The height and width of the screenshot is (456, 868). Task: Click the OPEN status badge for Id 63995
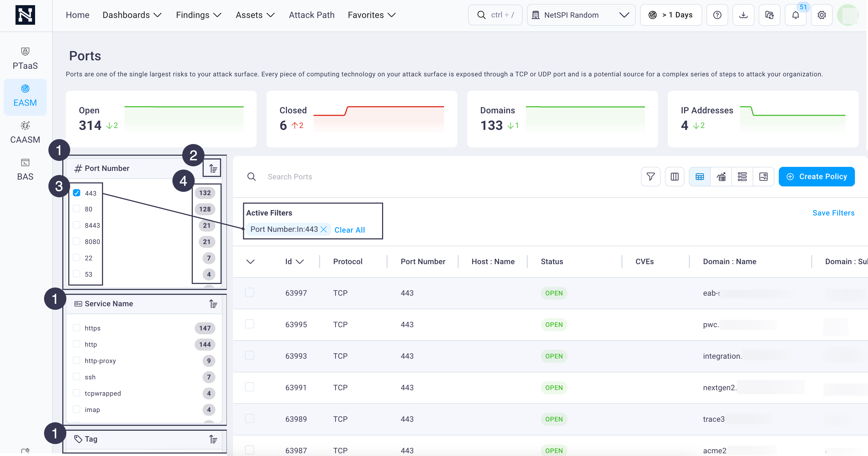[554, 325]
